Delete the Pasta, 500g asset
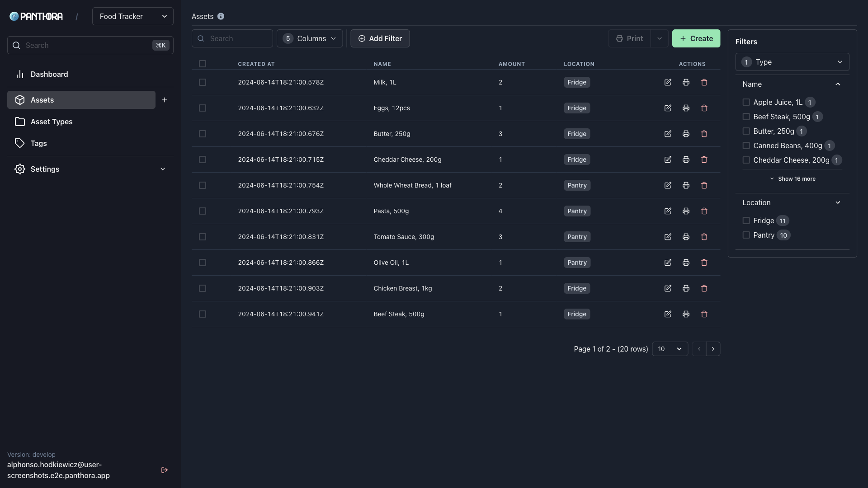Image resolution: width=868 pixels, height=488 pixels. [x=704, y=211]
